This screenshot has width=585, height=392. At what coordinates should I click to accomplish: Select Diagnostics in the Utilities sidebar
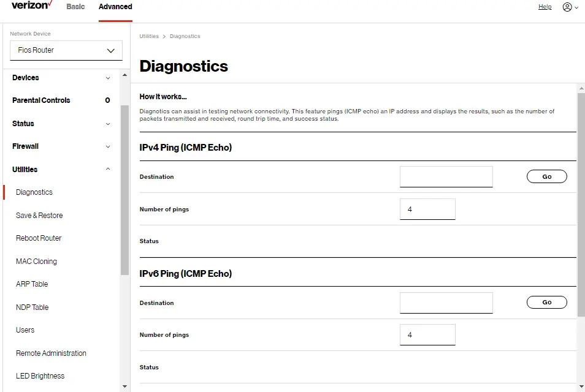tap(34, 192)
